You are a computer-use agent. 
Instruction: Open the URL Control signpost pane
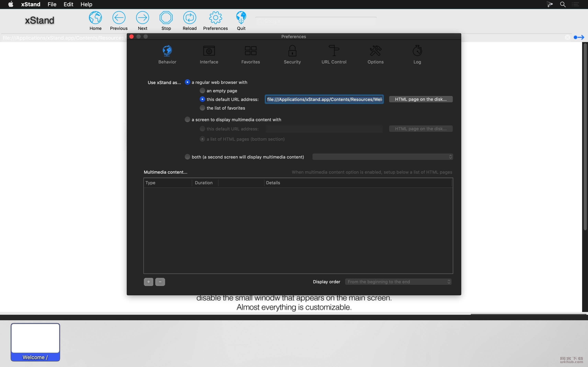coord(334,51)
